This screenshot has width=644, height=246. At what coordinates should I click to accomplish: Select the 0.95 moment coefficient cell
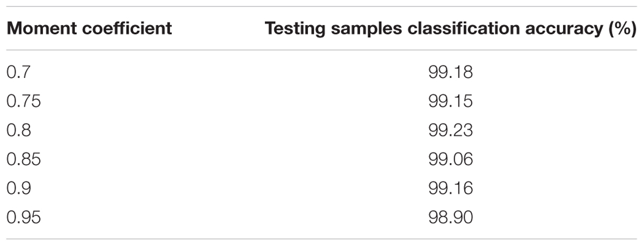23,217
